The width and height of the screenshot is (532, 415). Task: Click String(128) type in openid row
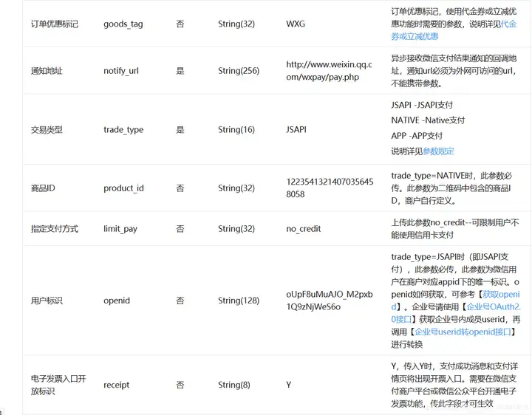(239, 301)
